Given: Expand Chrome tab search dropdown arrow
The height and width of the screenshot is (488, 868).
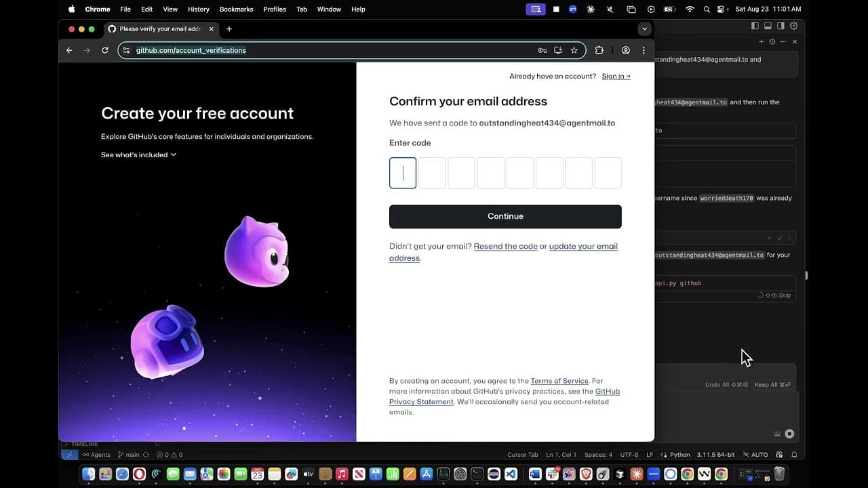Looking at the screenshot, I should [x=644, y=29].
